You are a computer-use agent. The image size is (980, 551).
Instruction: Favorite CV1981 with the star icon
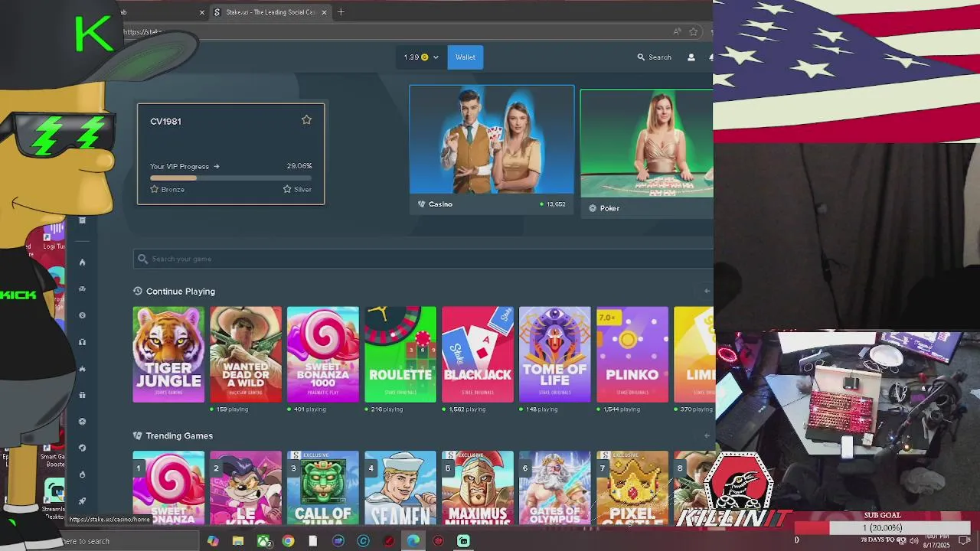(306, 120)
